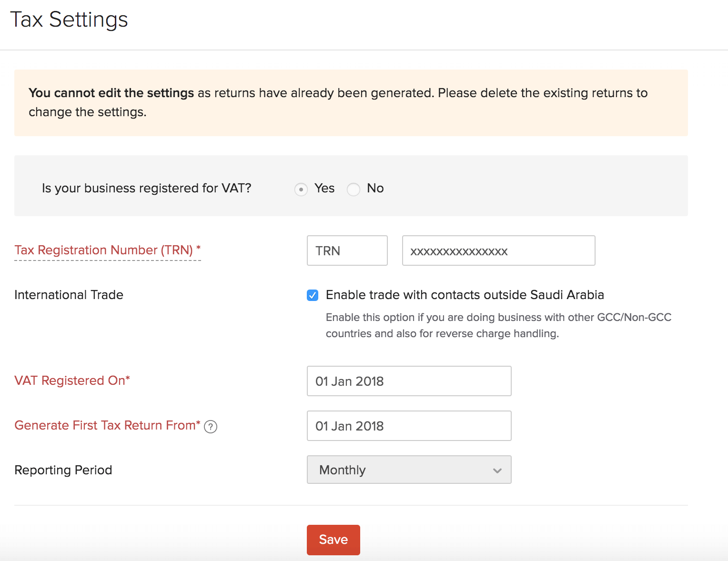728x561 pixels.
Task: Click the chevron arrow in the Reporting Period dropdown
Action: click(497, 471)
